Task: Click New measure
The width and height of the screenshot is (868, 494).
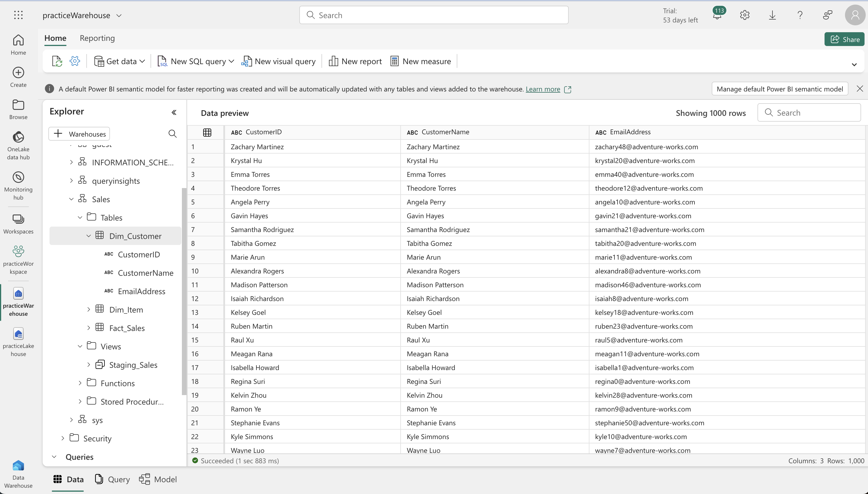Action: coord(421,62)
